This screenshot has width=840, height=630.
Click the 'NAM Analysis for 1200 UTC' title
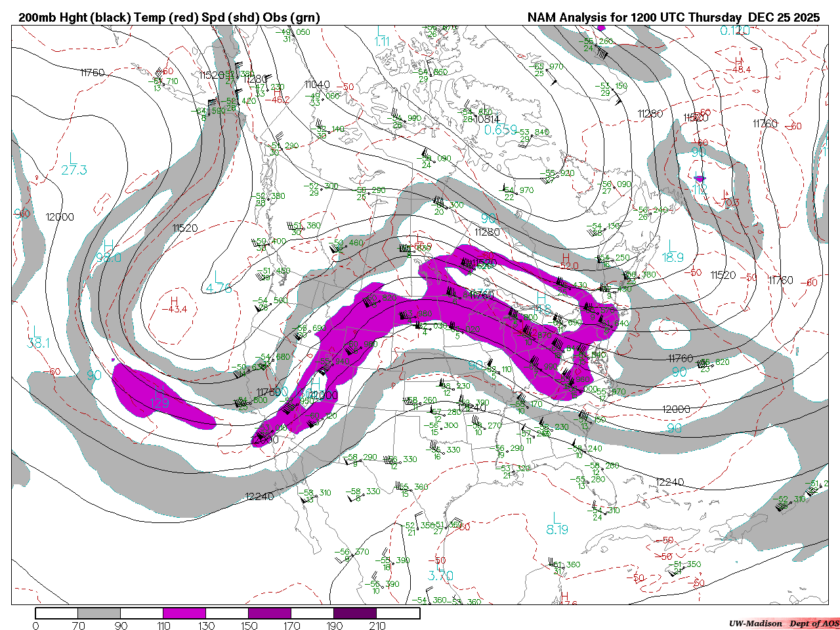[x=673, y=18]
